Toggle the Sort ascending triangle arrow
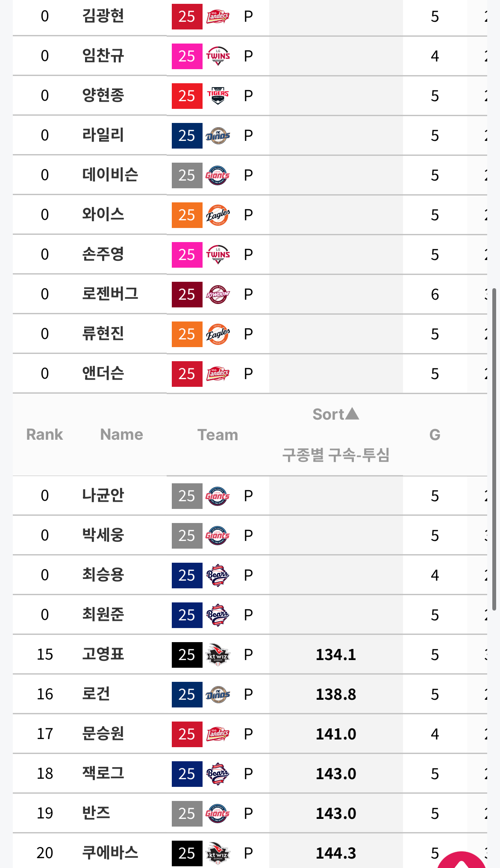Screen dimensions: 500x868 (x=352, y=414)
